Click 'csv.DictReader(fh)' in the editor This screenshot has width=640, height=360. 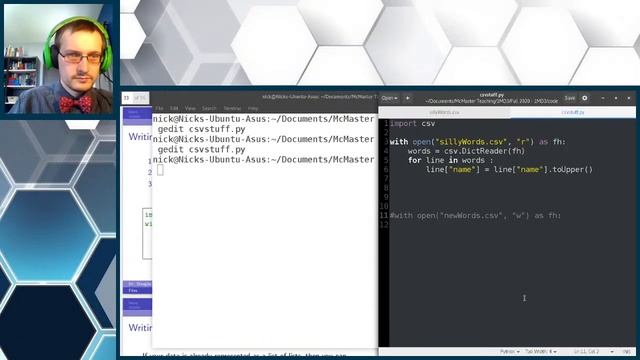click(484, 151)
